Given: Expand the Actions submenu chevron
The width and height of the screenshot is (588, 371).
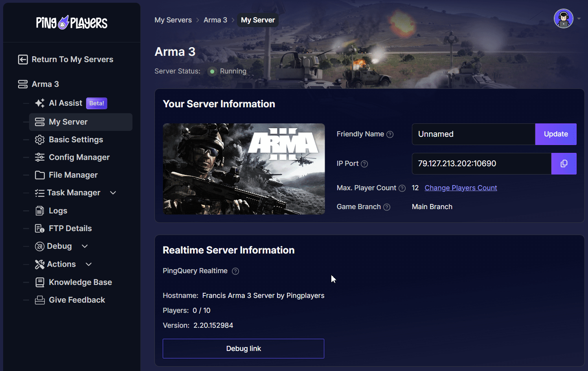Looking at the screenshot, I should pyautogui.click(x=88, y=264).
